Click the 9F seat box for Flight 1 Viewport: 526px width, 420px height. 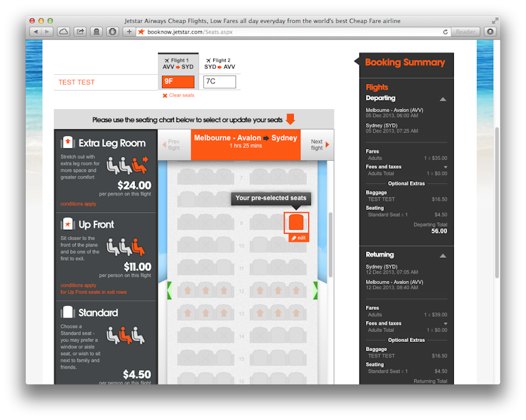[x=178, y=81]
